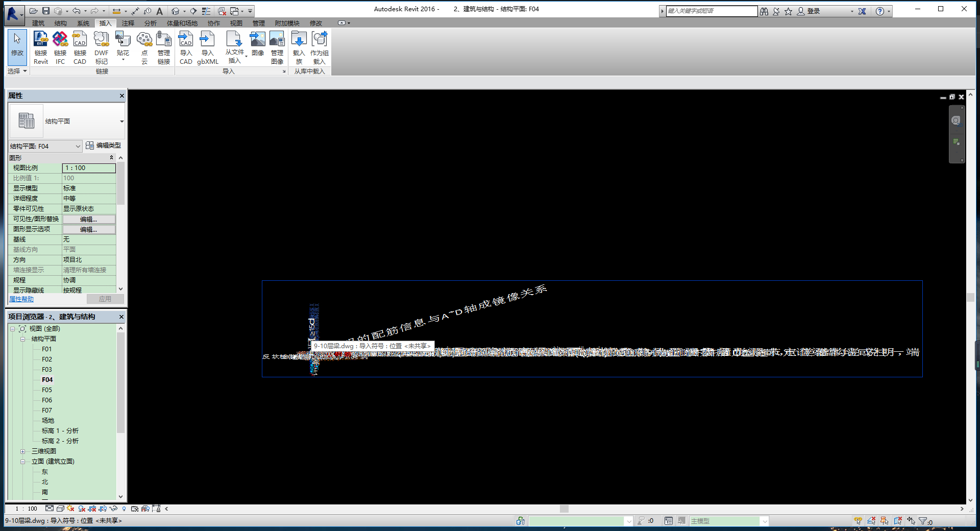Image resolution: width=980 pixels, height=531 pixels.
Task: Click Save icon in quick access toolbar
Action: (x=46, y=11)
